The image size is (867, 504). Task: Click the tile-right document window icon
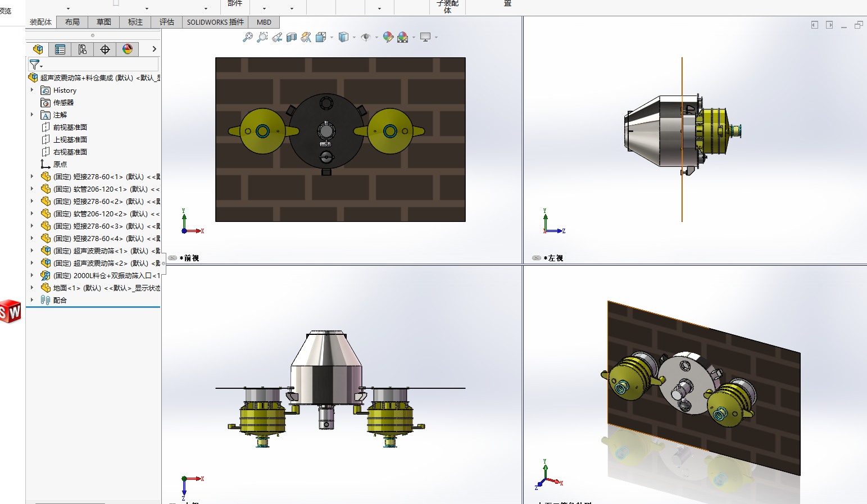tap(829, 25)
